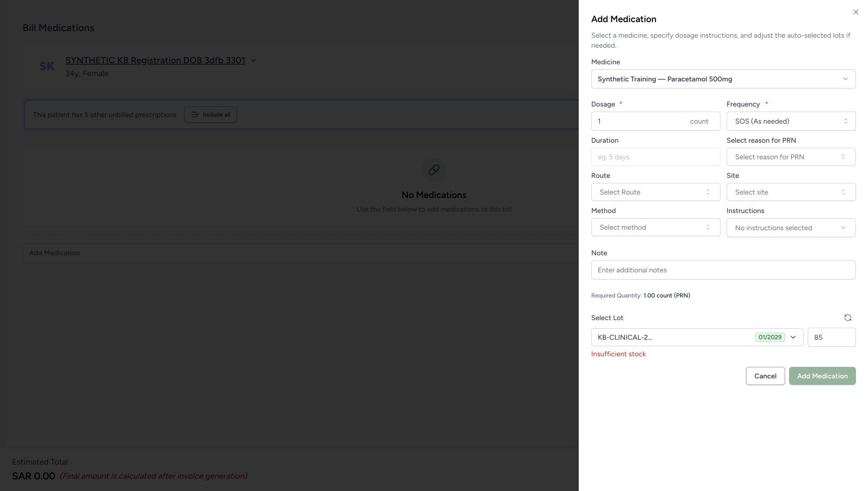The image size is (868, 491).
Task: Click the Note text field
Action: [723, 270]
